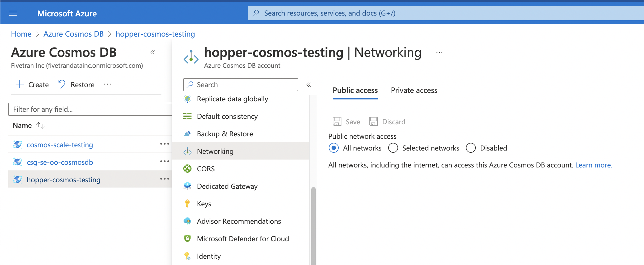Click the resource menu vertical scrollbar
This screenshot has width=644, height=265.
tap(314, 226)
